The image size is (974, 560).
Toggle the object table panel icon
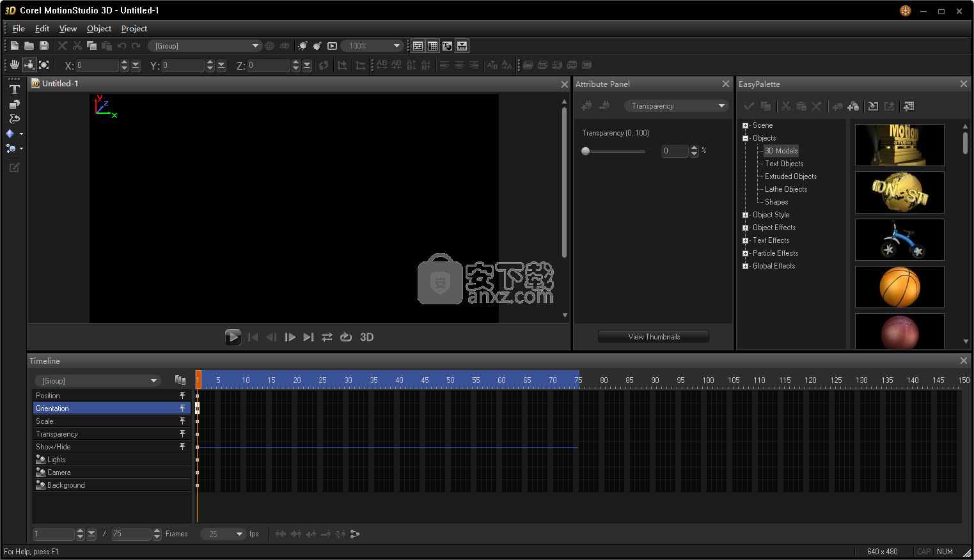(432, 45)
